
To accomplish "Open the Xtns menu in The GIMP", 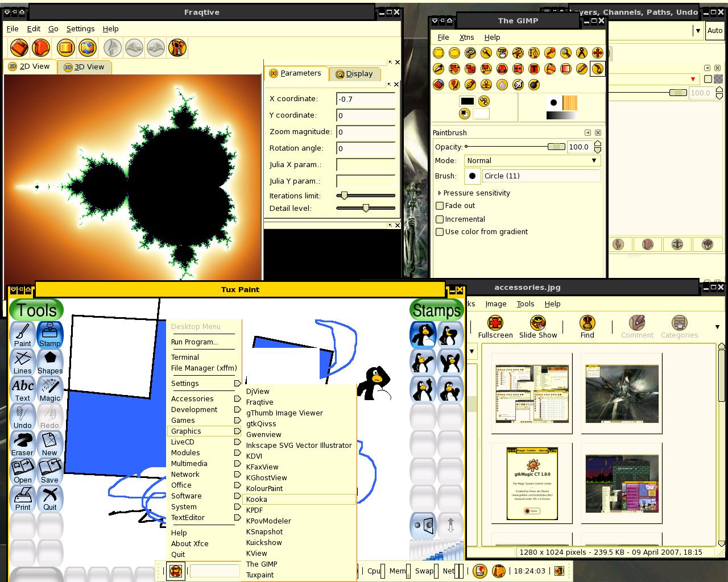I will 466,37.
